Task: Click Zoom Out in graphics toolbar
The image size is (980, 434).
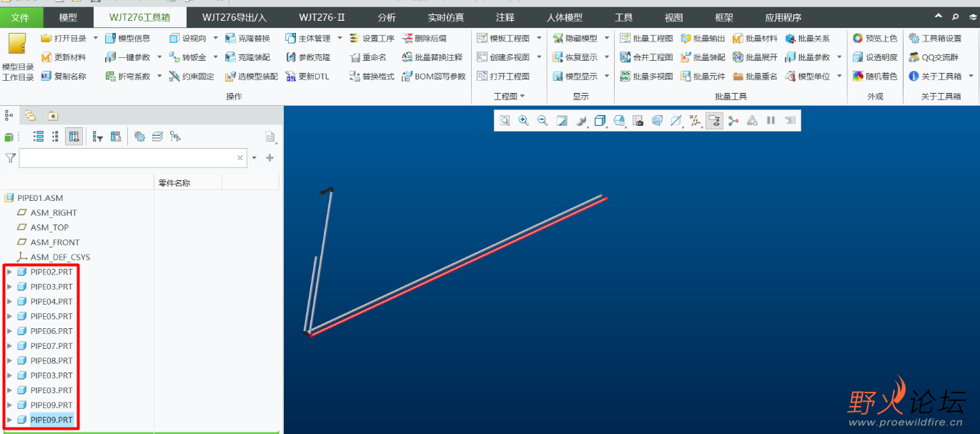Action: pyautogui.click(x=543, y=121)
